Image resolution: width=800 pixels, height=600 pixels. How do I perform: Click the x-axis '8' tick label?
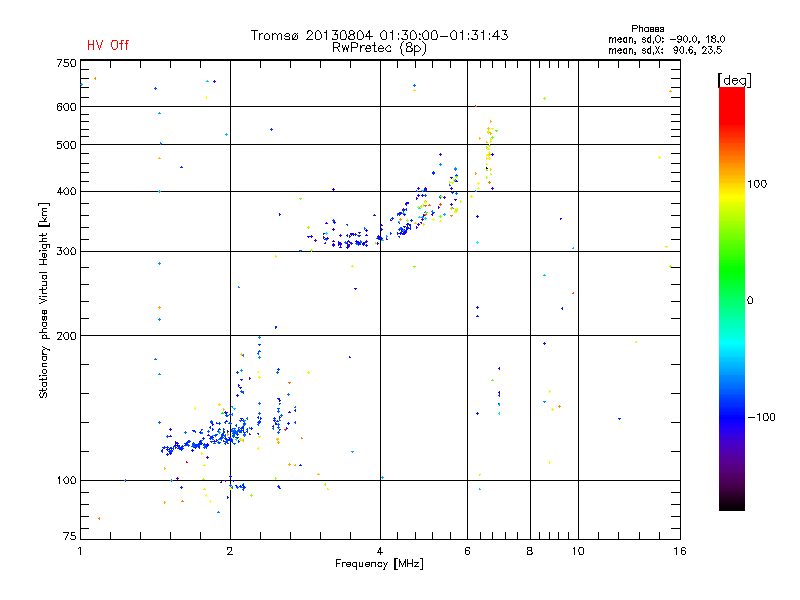[x=530, y=551]
